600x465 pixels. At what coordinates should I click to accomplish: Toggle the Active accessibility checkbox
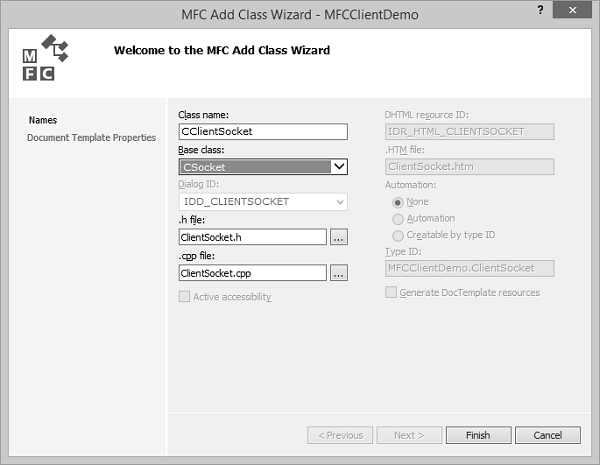(x=184, y=296)
